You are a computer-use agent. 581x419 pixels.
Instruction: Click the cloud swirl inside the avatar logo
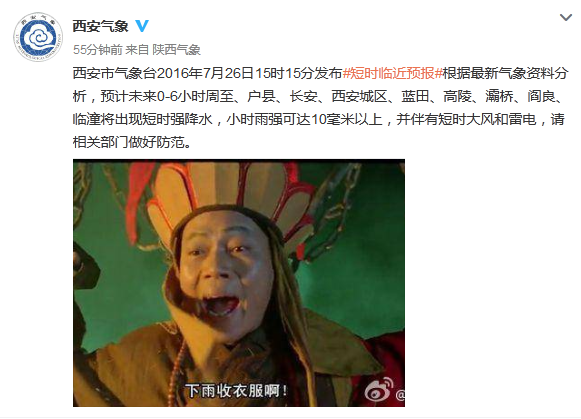tap(38, 37)
